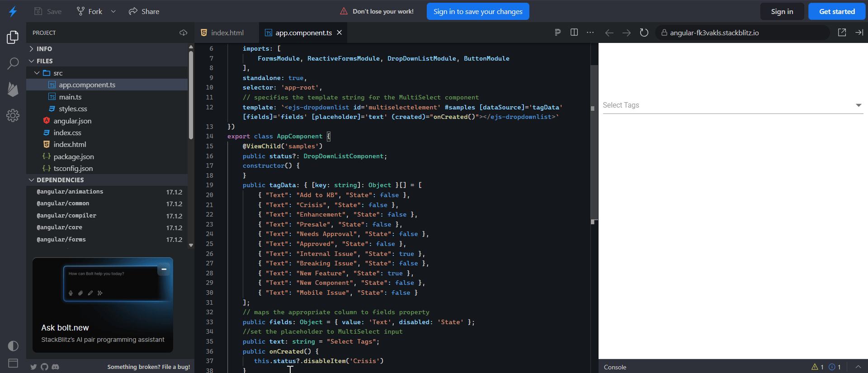Collapse the src folder

(x=37, y=73)
